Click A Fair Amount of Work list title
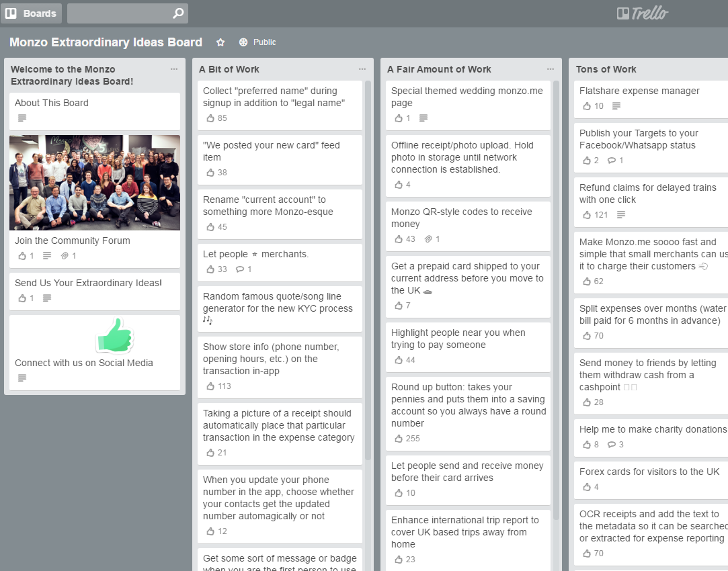 tap(439, 69)
